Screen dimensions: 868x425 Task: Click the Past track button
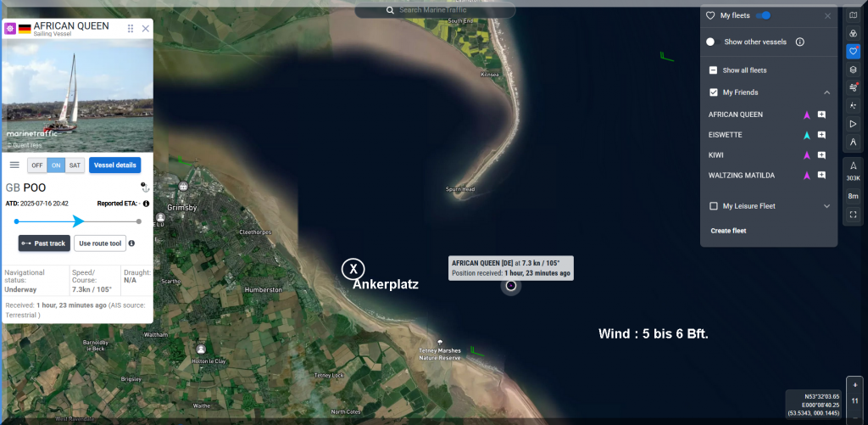click(43, 243)
